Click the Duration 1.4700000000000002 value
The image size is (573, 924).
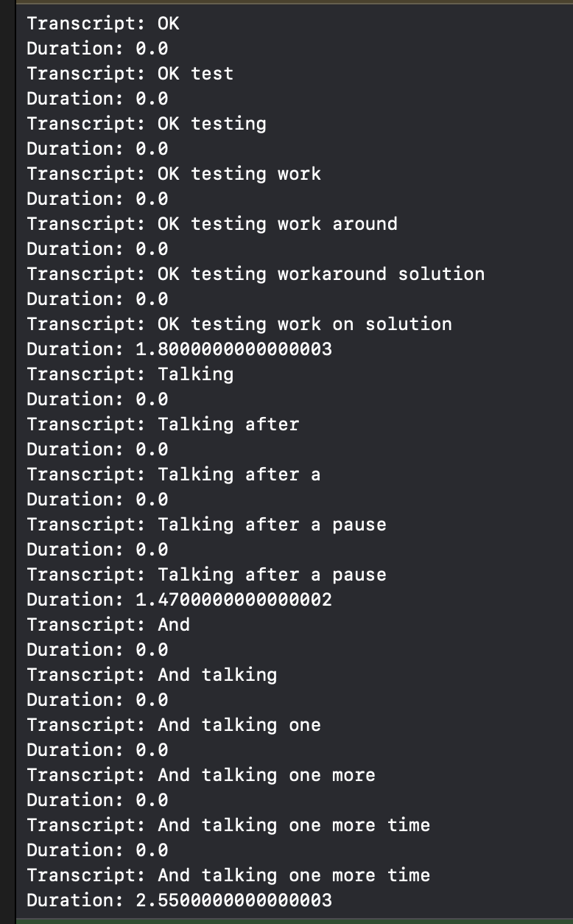(x=233, y=600)
